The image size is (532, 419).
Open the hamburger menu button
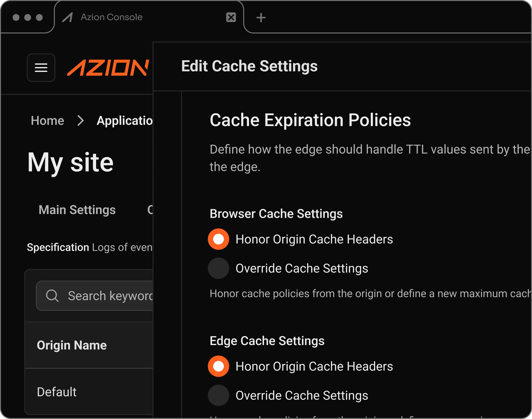point(41,68)
